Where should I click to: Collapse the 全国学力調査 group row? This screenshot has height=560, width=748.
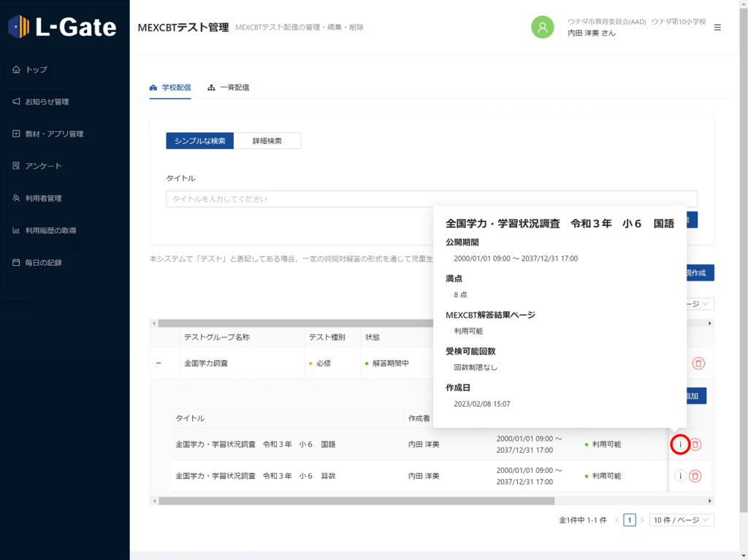point(159,363)
